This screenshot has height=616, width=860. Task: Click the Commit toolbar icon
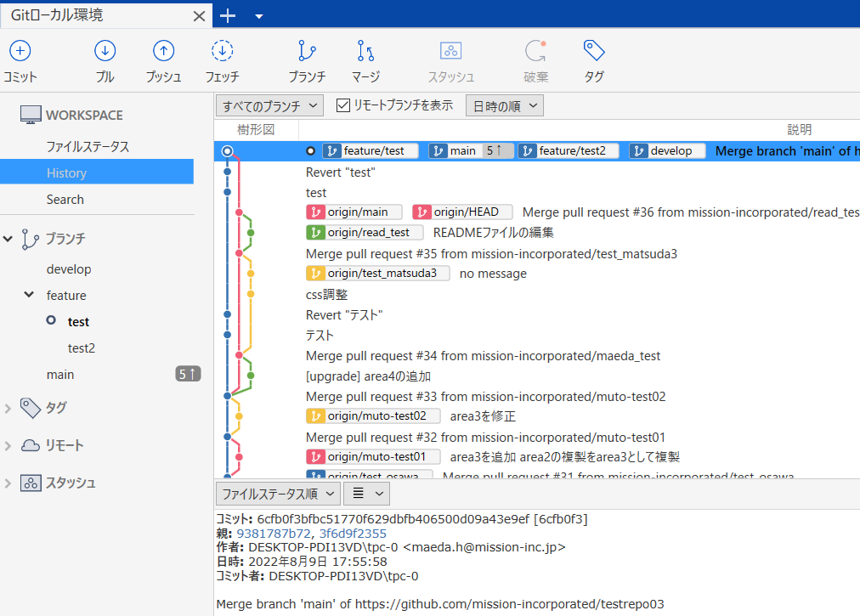coord(20,52)
